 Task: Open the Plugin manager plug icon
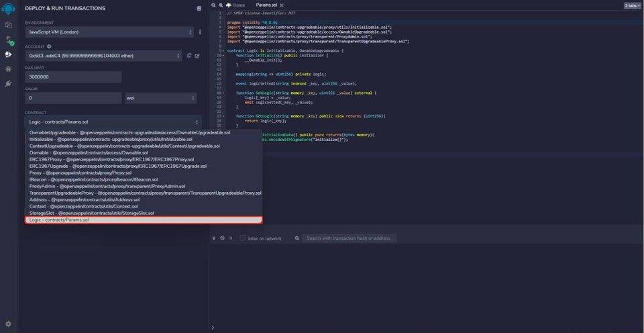pos(8,83)
